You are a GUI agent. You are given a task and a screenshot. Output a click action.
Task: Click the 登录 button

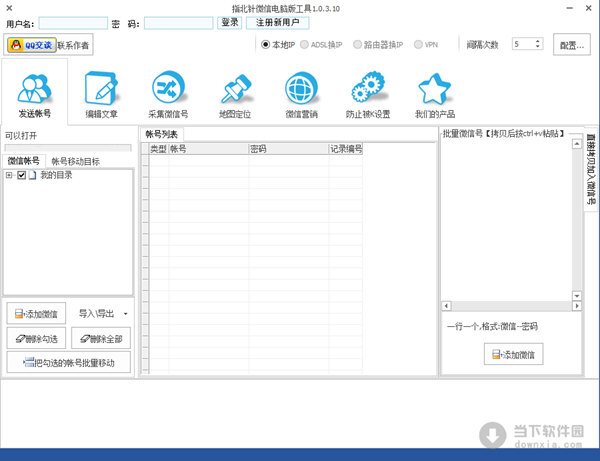coord(230,23)
